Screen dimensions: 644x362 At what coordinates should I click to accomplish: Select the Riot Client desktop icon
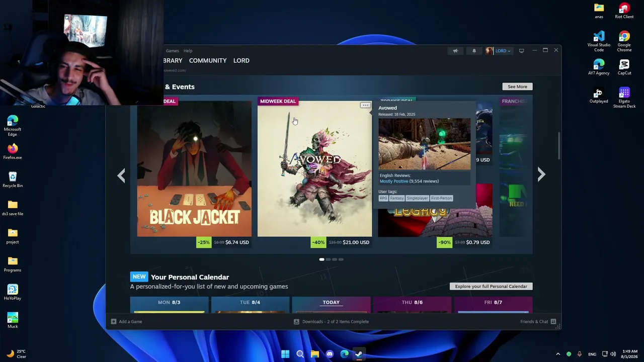pyautogui.click(x=624, y=11)
